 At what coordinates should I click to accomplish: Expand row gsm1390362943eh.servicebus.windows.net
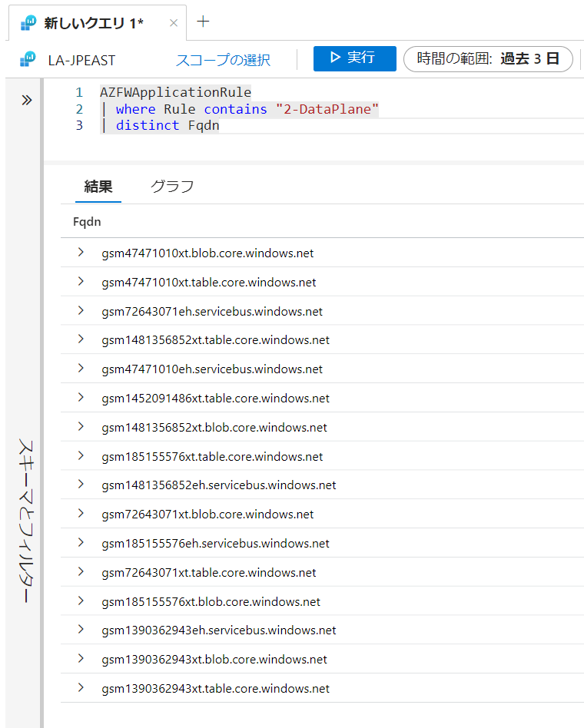click(81, 630)
